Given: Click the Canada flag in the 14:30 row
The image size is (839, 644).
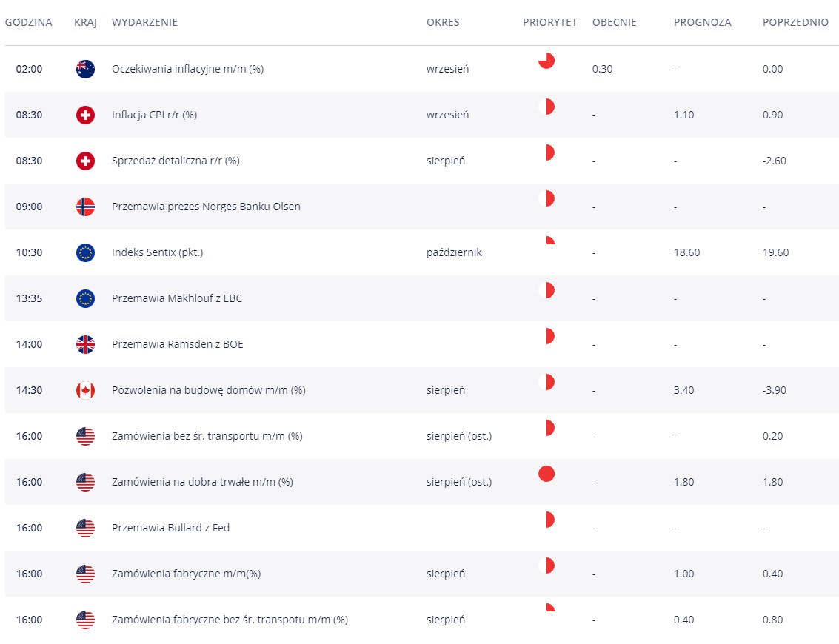Looking at the screenshot, I should pos(86,390).
